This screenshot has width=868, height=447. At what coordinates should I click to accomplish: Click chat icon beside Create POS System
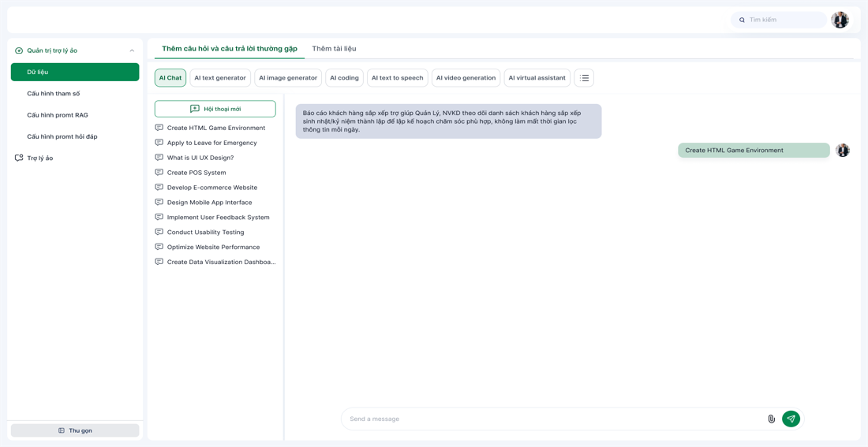tap(159, 173)
